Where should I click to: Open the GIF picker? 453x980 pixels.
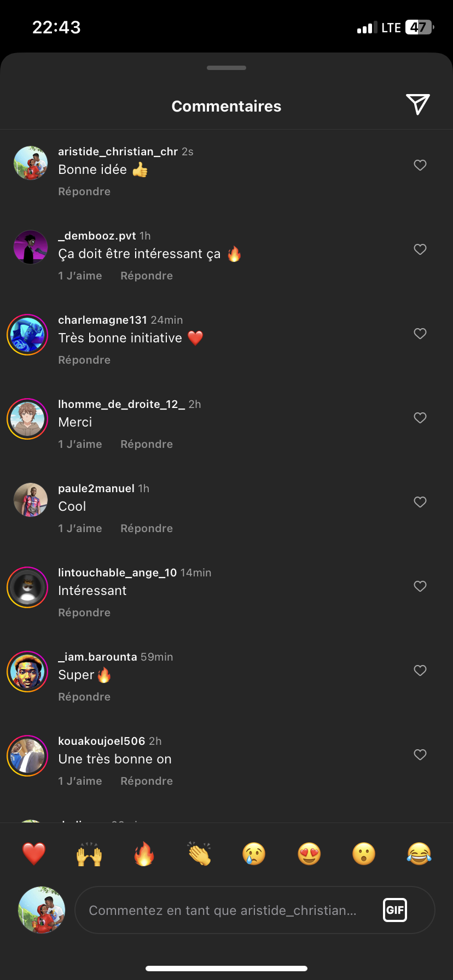[394, 910]
